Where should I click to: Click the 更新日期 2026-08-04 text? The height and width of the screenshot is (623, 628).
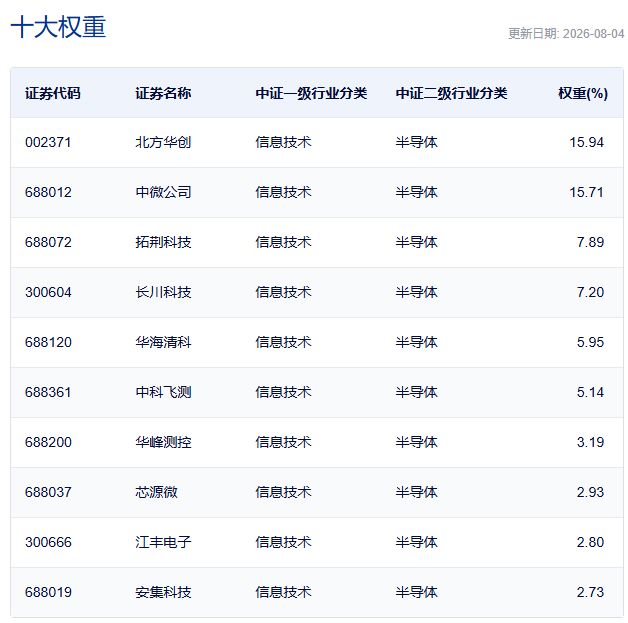tap(566, 34)
